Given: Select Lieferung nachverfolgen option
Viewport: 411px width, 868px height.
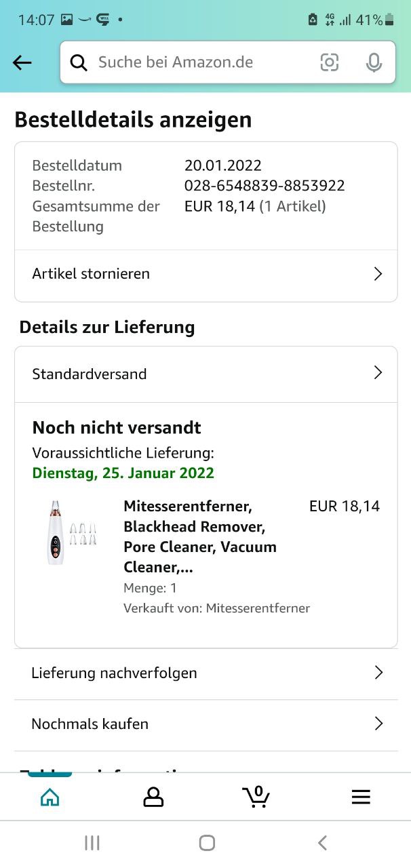Looking at the screenshot, I should [115, 673].
